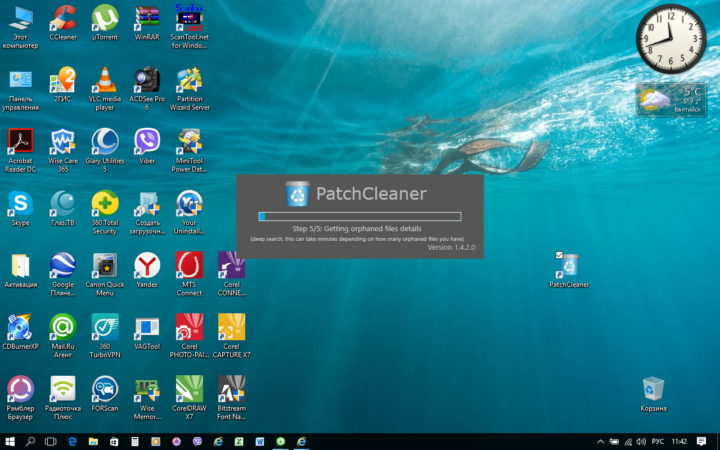Select the WinRAR desktop icon
This screenshot has height=450, width=720.
147,22
